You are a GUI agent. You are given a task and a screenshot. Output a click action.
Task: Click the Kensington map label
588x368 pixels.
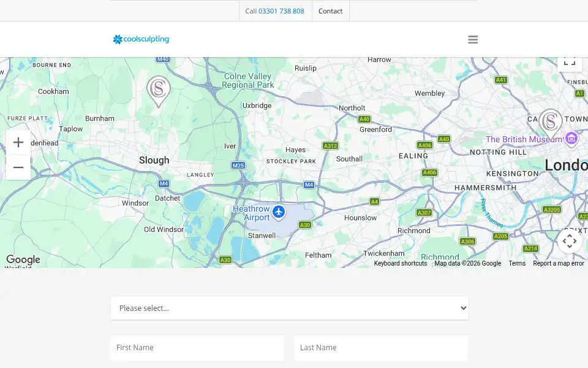click(513, 174)
